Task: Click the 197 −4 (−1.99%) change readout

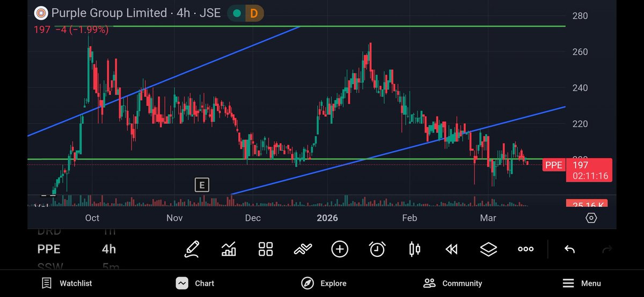Action: click(x=71, y=30)
